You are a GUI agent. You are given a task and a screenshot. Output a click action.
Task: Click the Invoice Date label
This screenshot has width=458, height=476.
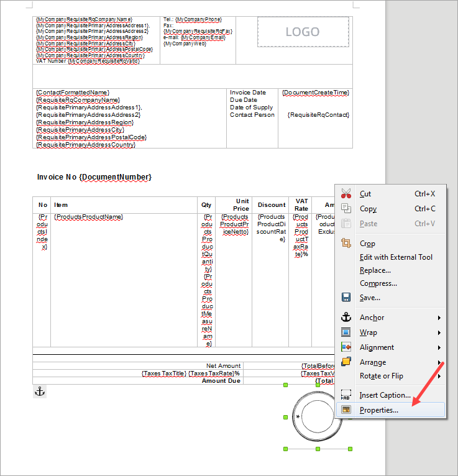248,93
